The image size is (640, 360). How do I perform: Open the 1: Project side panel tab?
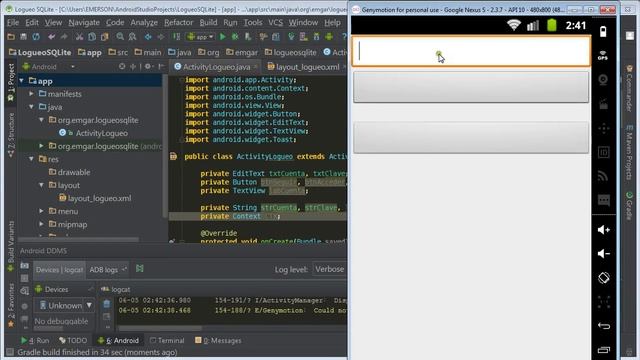pyautogui.click(x=11, y=83)
